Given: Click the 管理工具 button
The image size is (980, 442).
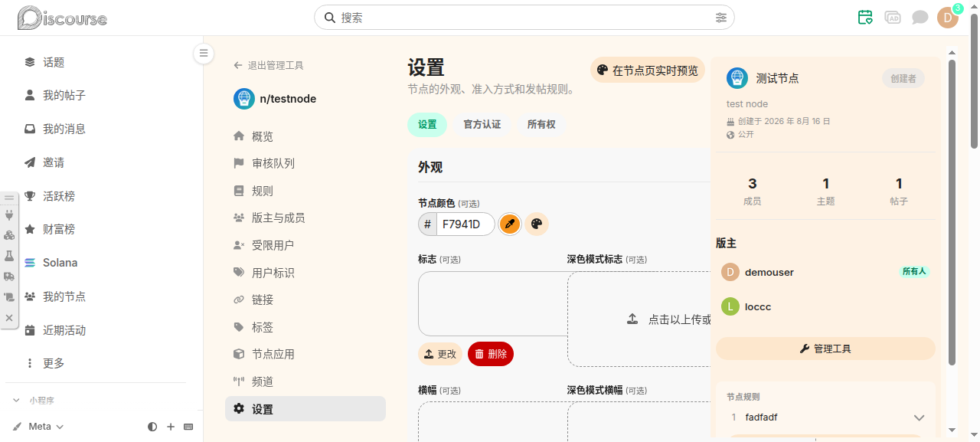Looking at the screenshot, I should (x=825, y=349).
